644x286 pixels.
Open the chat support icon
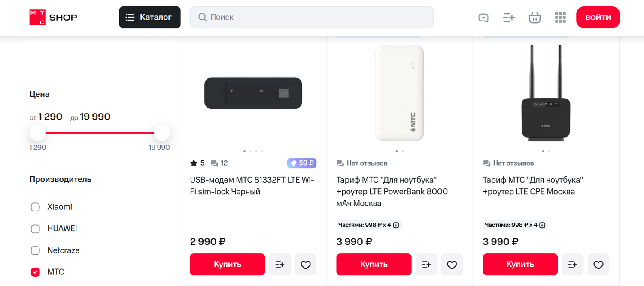point(483,17)
